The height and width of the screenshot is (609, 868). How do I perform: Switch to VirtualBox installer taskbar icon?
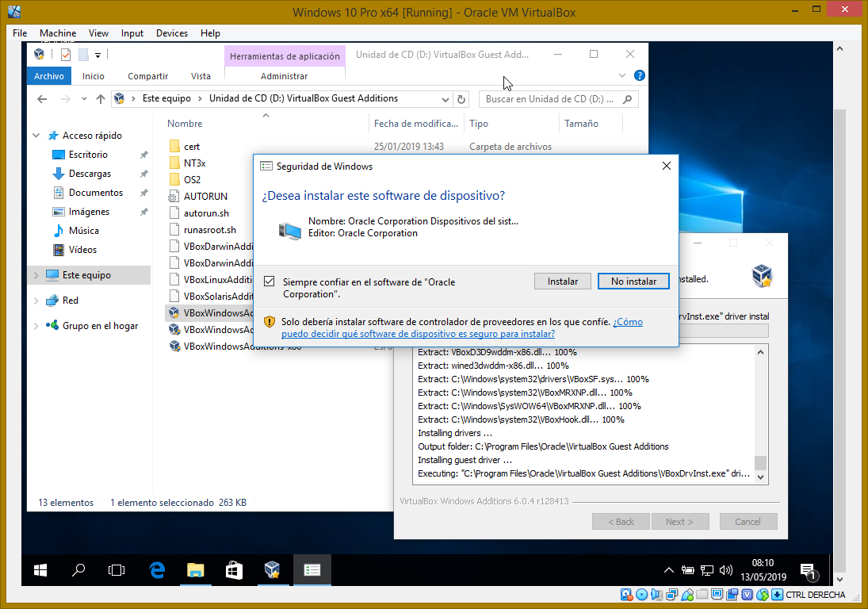point(273,569)
